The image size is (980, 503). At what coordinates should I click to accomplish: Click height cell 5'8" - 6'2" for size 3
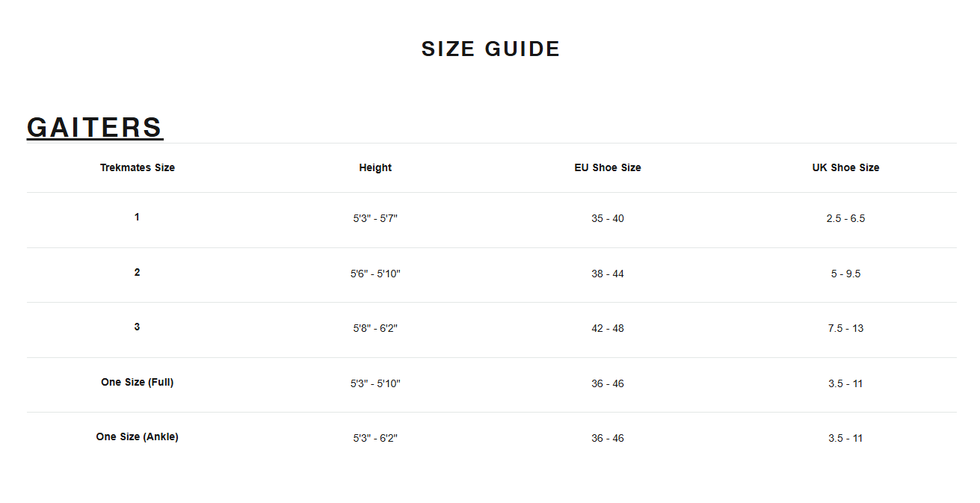click(x=375, y=328)
